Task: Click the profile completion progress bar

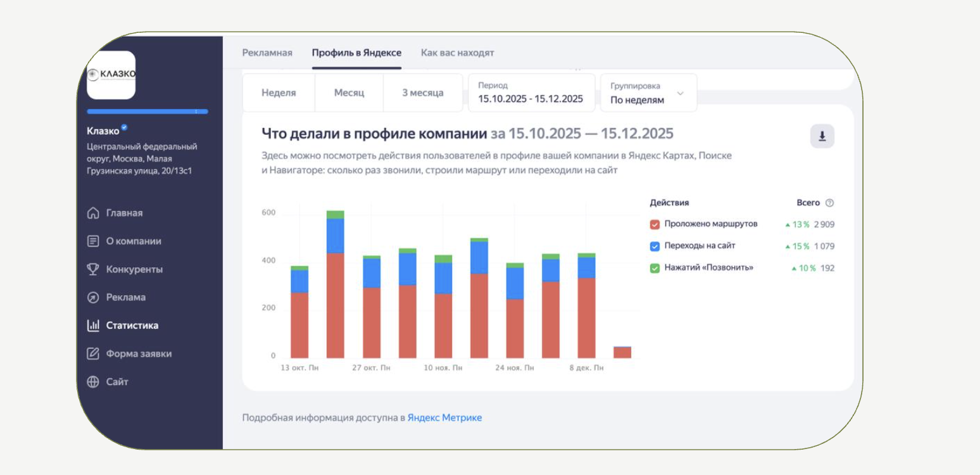Action: [148, 111]
